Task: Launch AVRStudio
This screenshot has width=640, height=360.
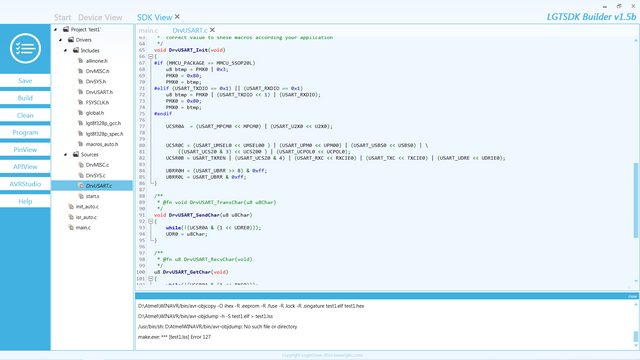Action: [25, 184]
